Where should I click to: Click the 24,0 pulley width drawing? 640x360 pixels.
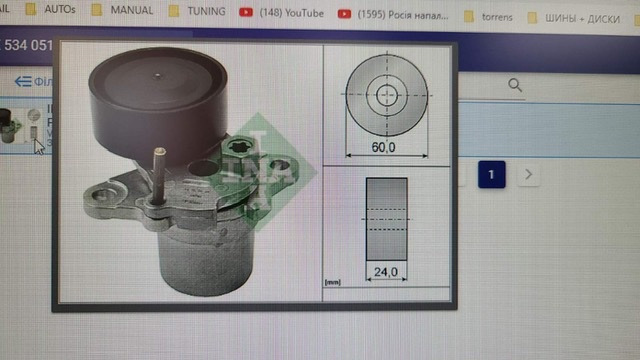(x=387, y=229)
